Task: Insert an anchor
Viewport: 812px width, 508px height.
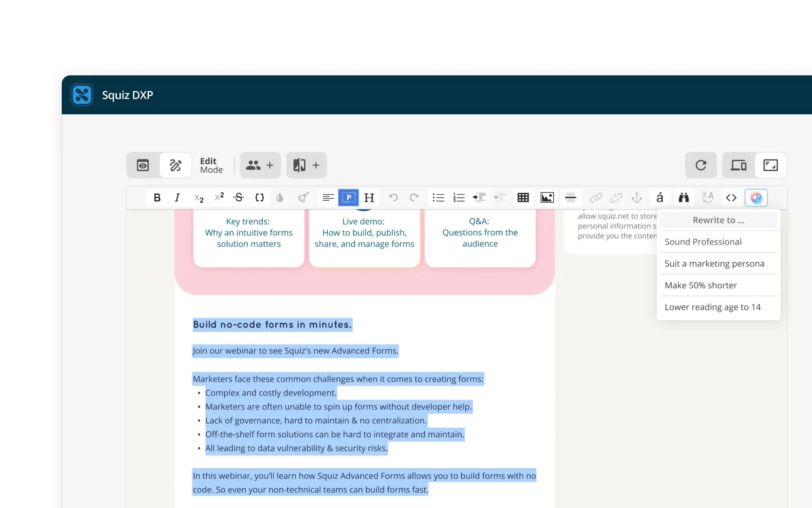Action: tap(636, 198)
